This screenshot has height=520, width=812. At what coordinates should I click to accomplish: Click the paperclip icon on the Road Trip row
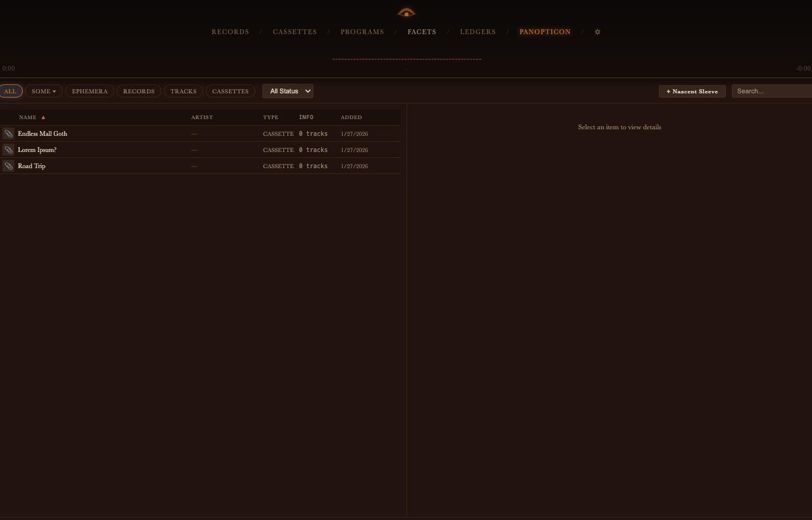point(8,166)
